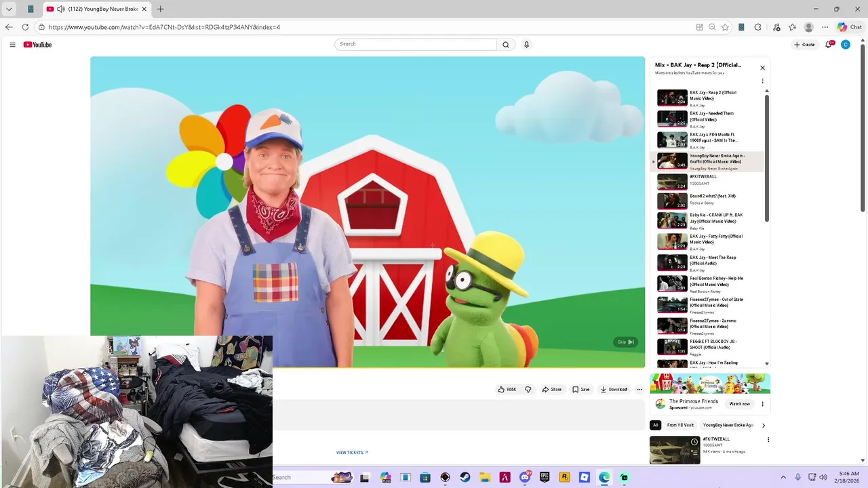Image resolution: width=868 pixels, height=488 pixels.
Task: Start voice search with microphone icon
Action: 526,45
